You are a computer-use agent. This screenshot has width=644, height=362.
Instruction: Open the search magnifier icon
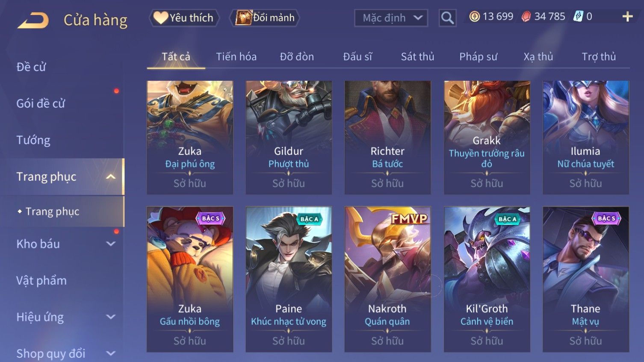point(447,18)
